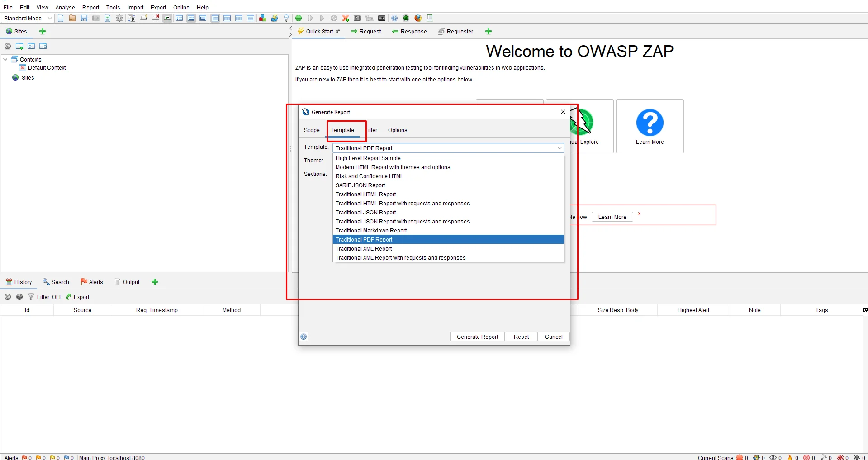This screenshot has width=868, height=460.
Task: Click the lightbulb icon in the toolbar
Action: tap(286, 18)
